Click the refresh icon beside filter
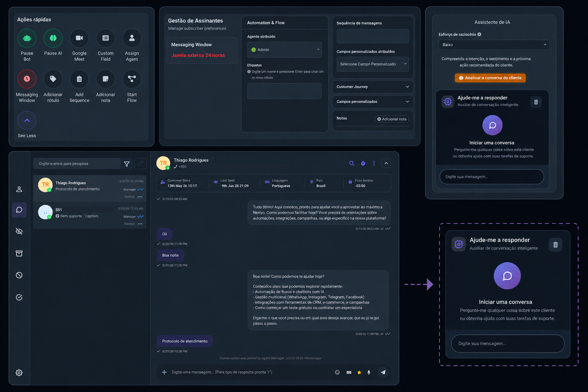The height and width of the screenshot is (392, 588). (x=140, y=164)
